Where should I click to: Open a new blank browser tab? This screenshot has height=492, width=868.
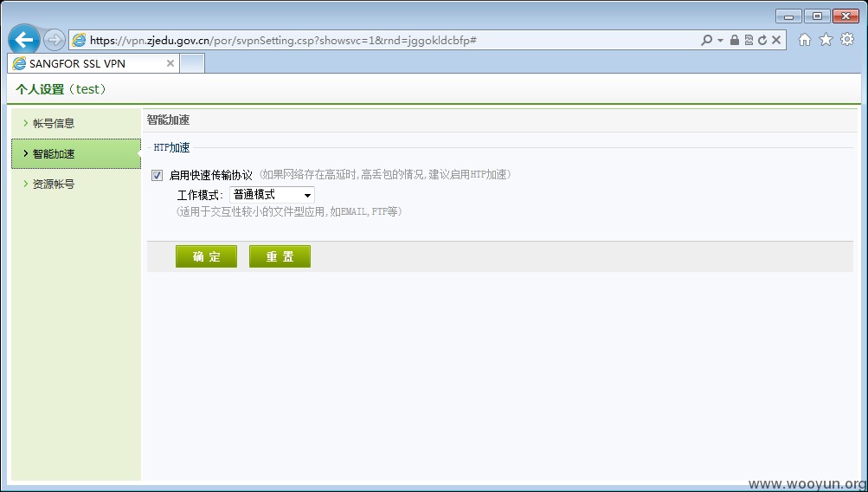click(192, 64)
